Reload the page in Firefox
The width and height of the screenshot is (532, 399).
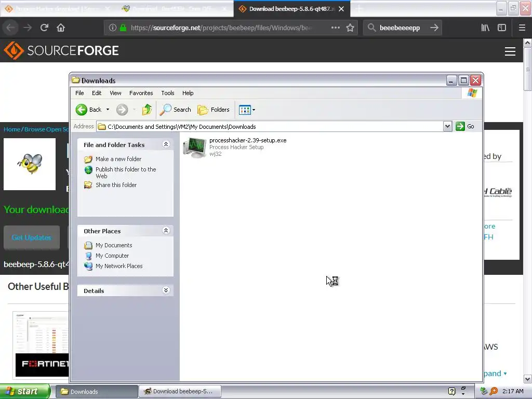point(44,28)
